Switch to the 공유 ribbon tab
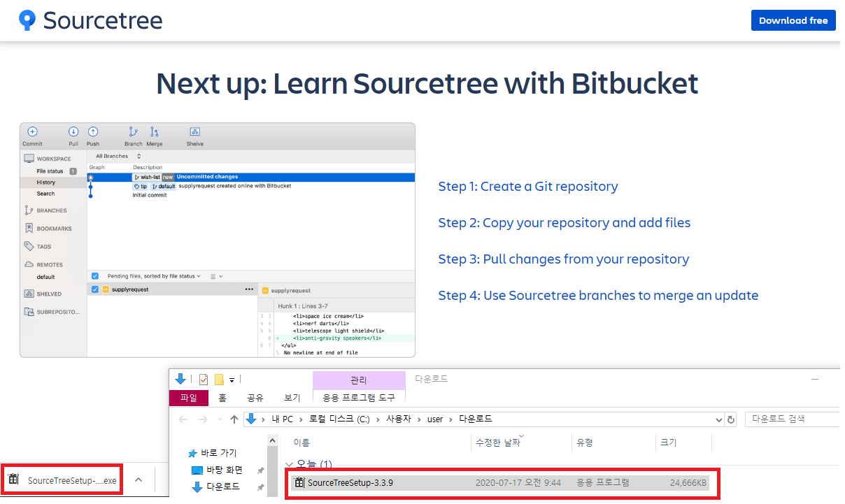Screen dimensions: 845x504 tap(255, 398)
